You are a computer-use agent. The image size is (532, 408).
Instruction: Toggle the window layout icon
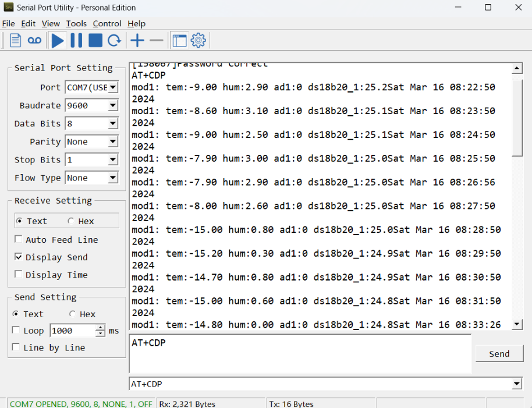point(179,40)
